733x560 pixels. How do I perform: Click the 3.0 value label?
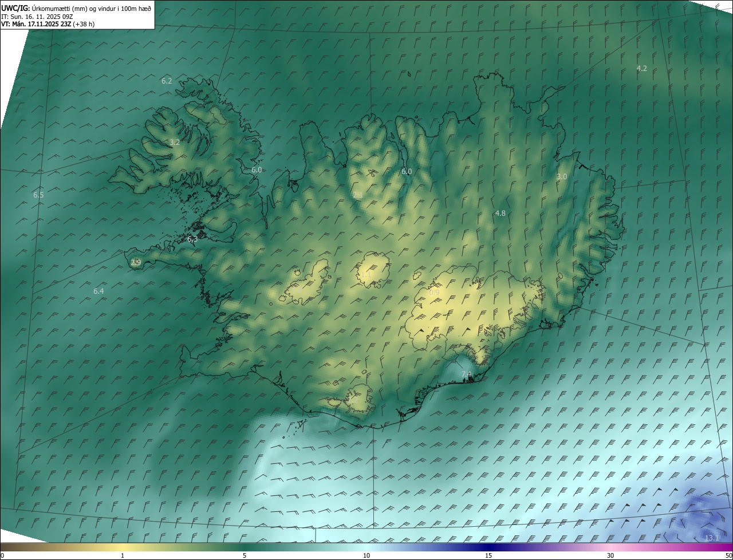(x=562, y=177)
